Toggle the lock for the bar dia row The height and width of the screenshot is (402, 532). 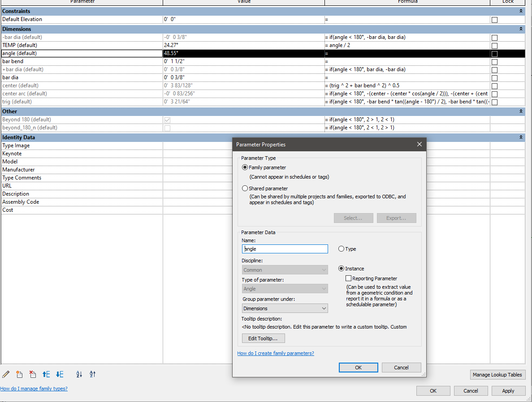pyautogui.click(x=495, y=78)
